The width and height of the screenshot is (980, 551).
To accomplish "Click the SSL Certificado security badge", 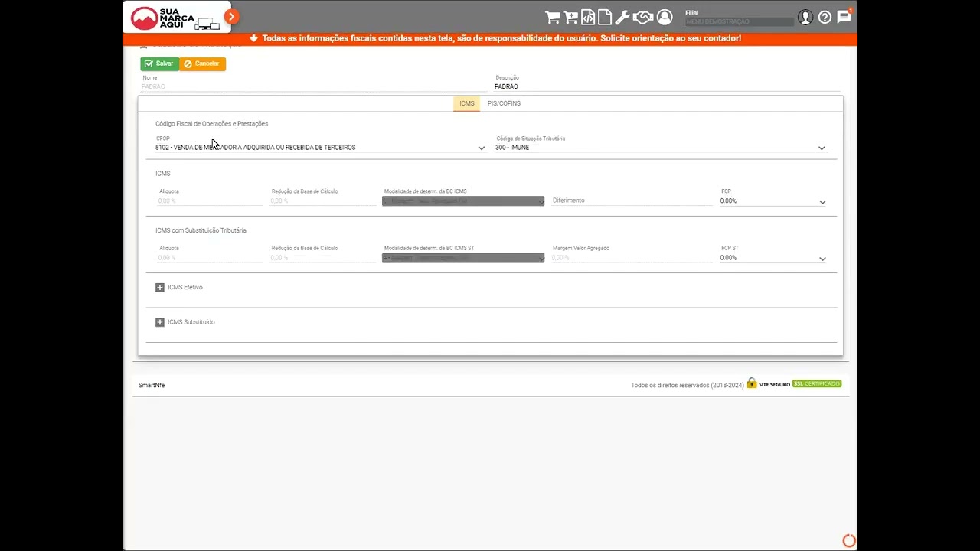I will pyautogui.click(x=816, y=383).
